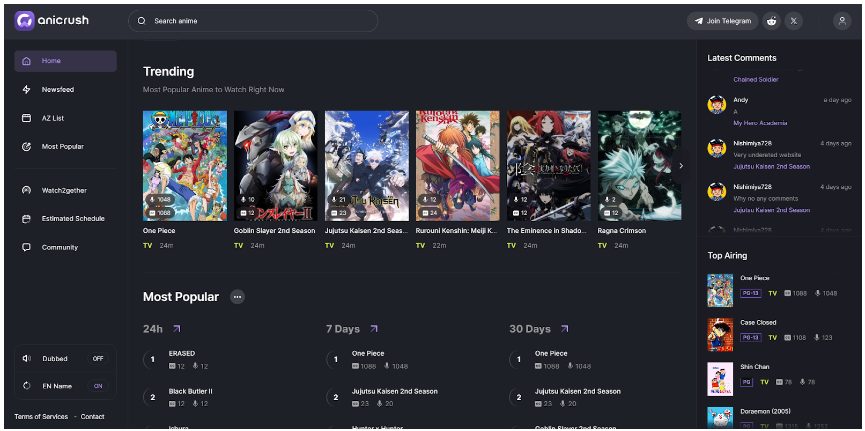Click the Search anime input field

tap(253, 21)
